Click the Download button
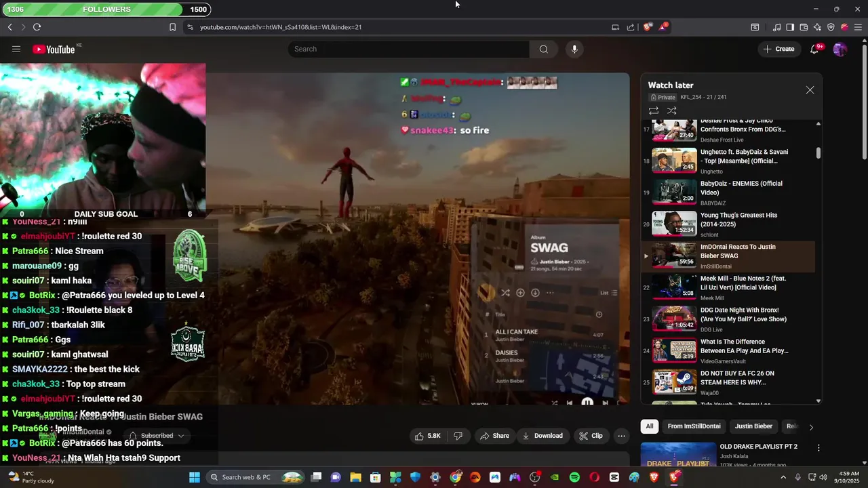Screen dimensions: 868x488 (542, 436)
